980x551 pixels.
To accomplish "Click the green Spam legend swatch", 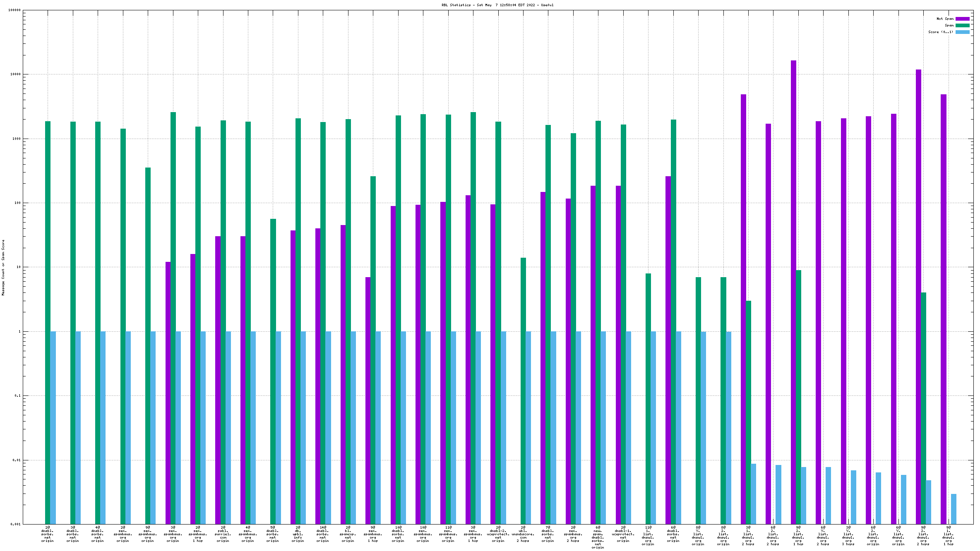I will [x=962, y=25].
